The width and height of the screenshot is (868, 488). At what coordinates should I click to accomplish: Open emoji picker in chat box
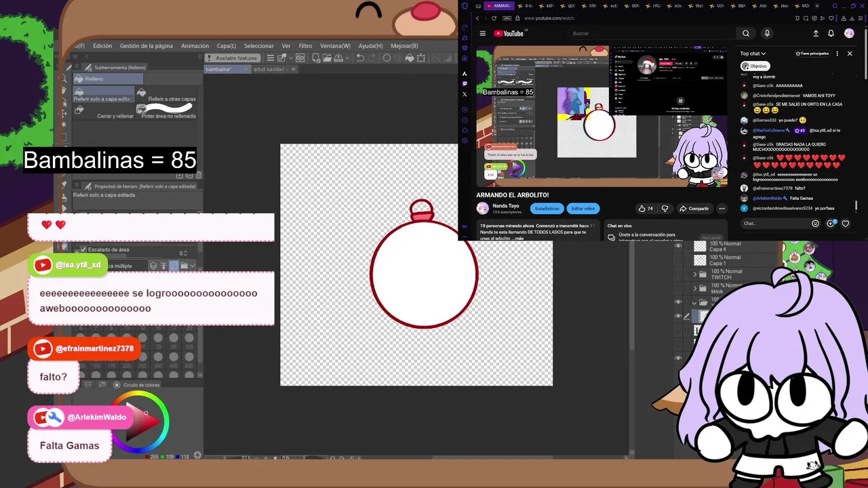click(815, 223)
